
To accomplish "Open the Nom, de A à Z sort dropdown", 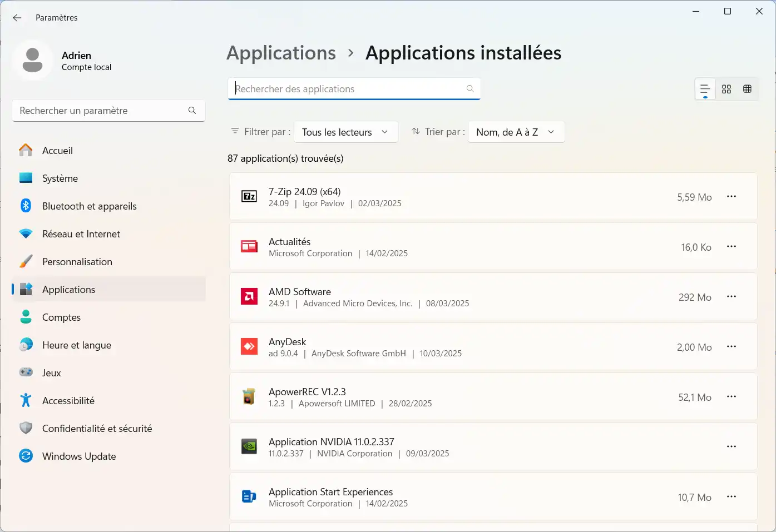I will tap(516, 132).
